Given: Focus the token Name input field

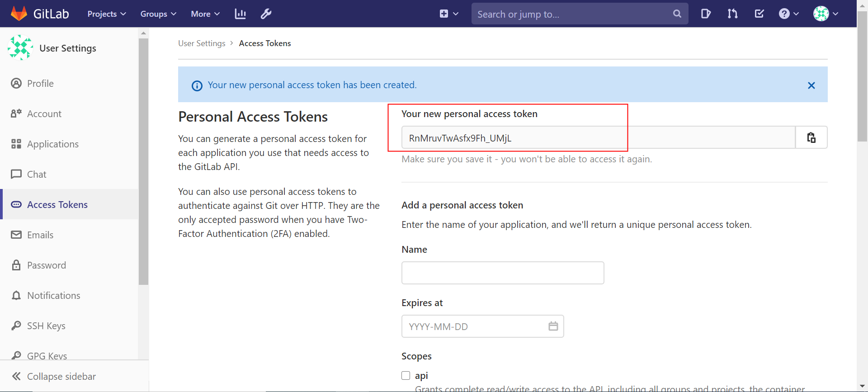Looking at the screenshot, I should click(502, 273).
